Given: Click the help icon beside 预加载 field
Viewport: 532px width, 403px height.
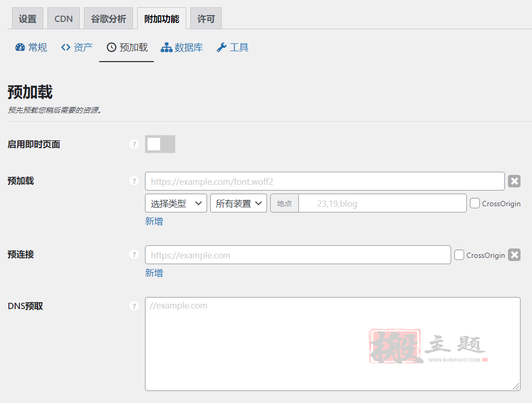Looking at the screenshot, I should tap(134, 181).
